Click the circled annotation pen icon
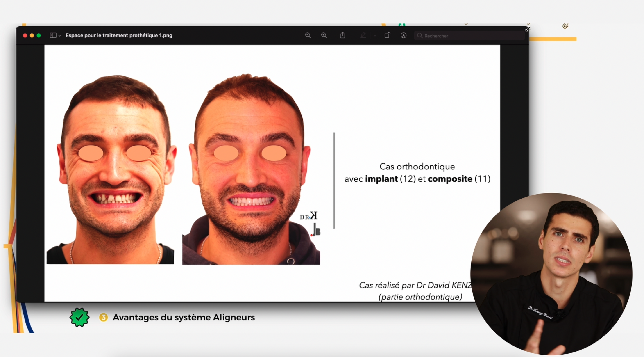644x357 pixels. (x=404, y=36)
